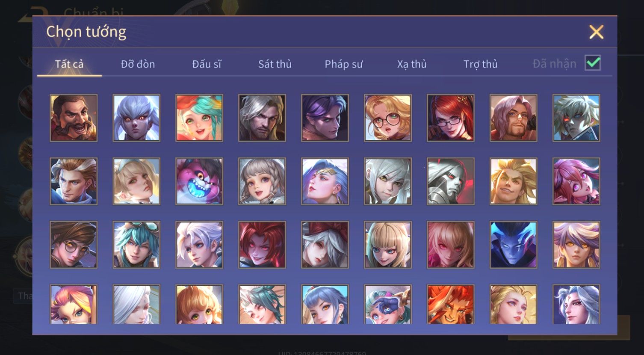Image resolution: width=644 pixels, height=355 pixels.
Task: Select the girl with the blue eye mask
Action: [x=388, y=304]
